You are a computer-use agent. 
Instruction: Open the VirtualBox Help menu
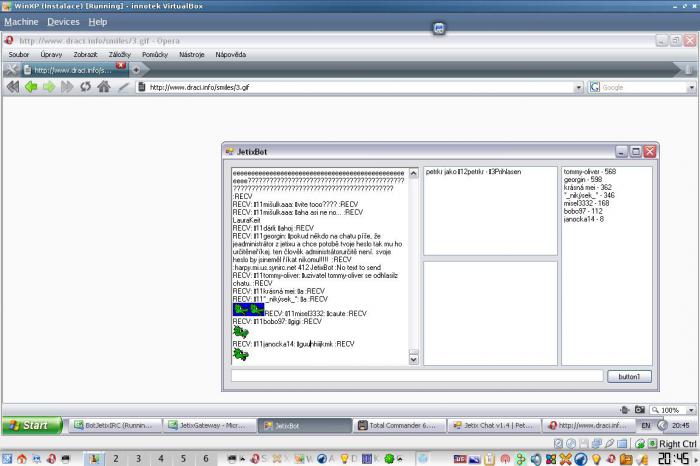98,22
